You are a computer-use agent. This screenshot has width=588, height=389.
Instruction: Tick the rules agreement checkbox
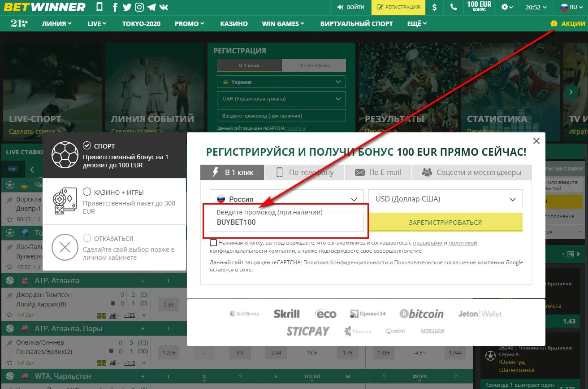pos(213,243)
